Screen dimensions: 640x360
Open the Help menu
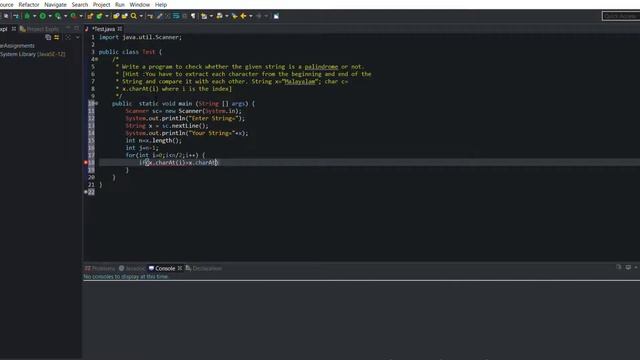pos(161,4)
